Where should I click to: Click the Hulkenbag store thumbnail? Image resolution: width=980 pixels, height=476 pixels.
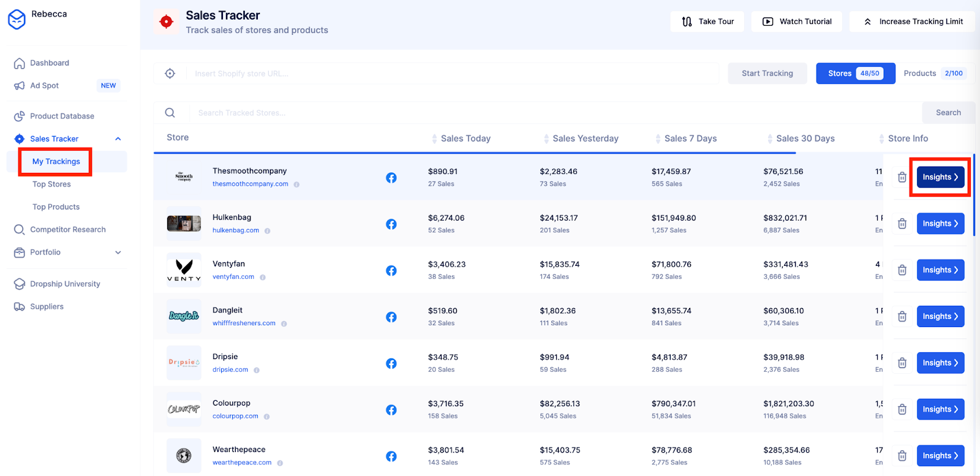tap(184, 224)
